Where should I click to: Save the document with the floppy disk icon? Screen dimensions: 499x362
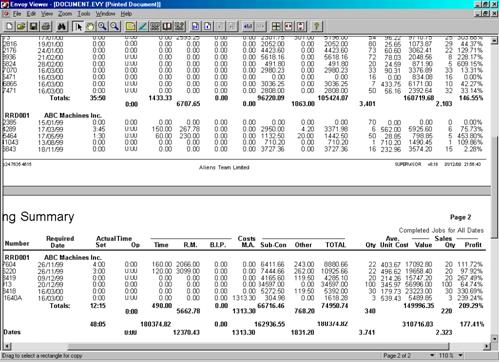(34, 26)
